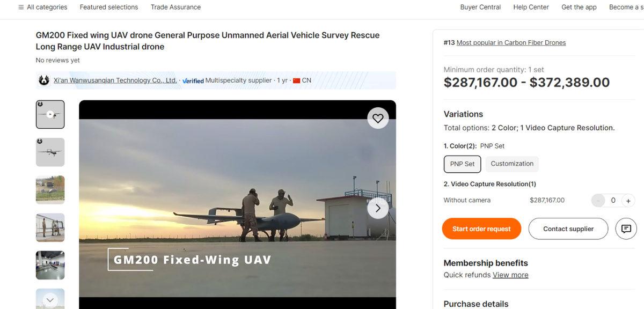The image size is (644, 309).
Task: Open Featured selections in the navigation
Action: [x=108, y=7]
